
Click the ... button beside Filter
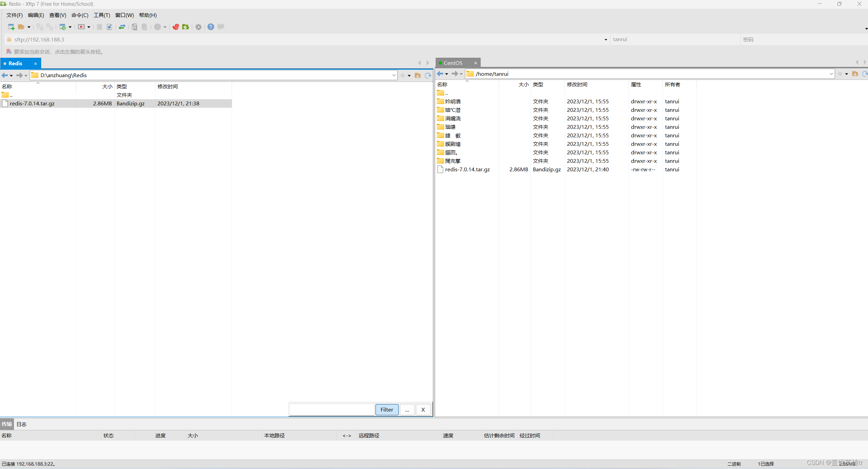pyautogui.click(x=407, y=410)
